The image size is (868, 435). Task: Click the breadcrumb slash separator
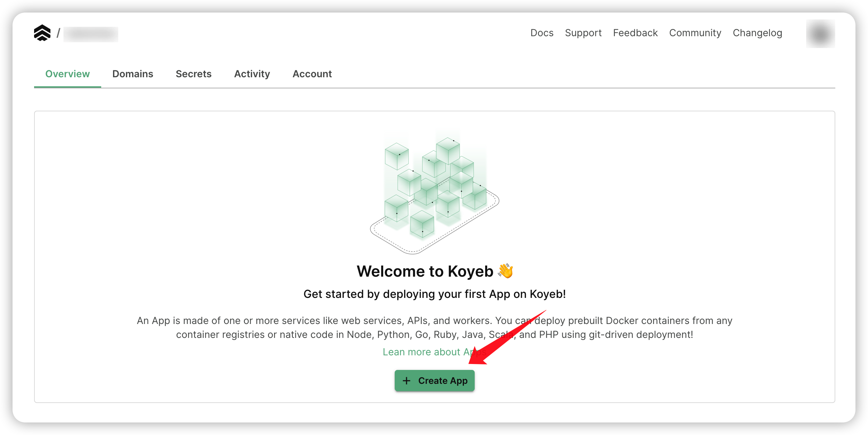(58, 33)
